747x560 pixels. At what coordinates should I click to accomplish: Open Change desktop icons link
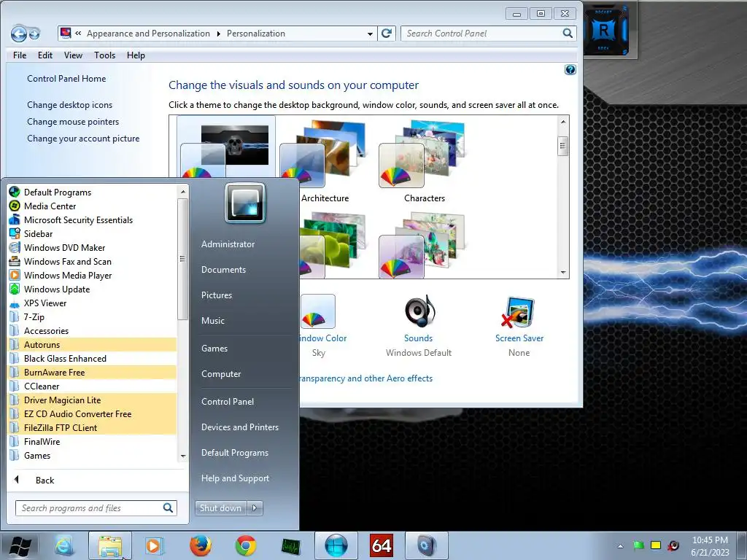(69, 105)
